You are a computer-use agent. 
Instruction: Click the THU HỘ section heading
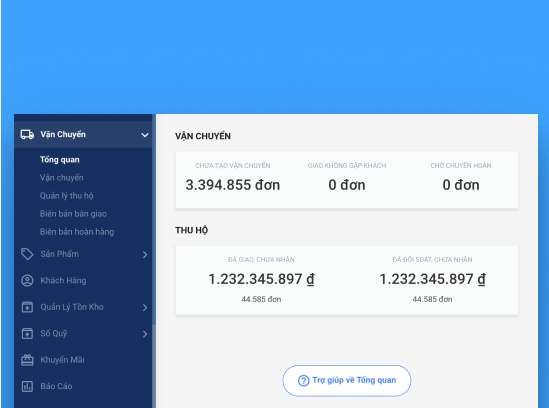coord(192,230)
